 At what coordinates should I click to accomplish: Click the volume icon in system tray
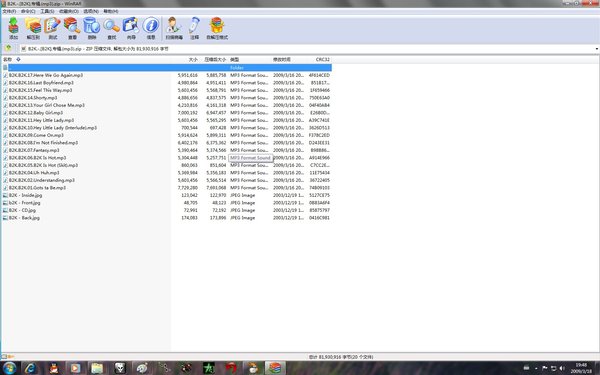[562, 368]
